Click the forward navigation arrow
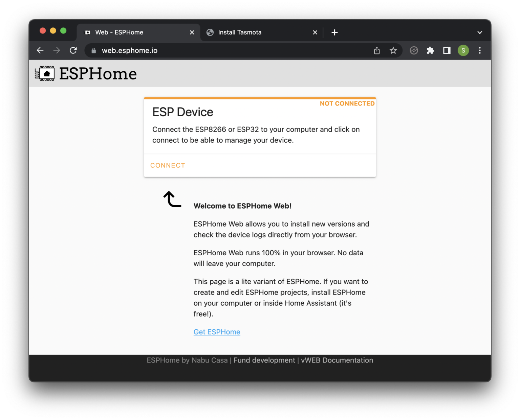 [x=57, y=50]
